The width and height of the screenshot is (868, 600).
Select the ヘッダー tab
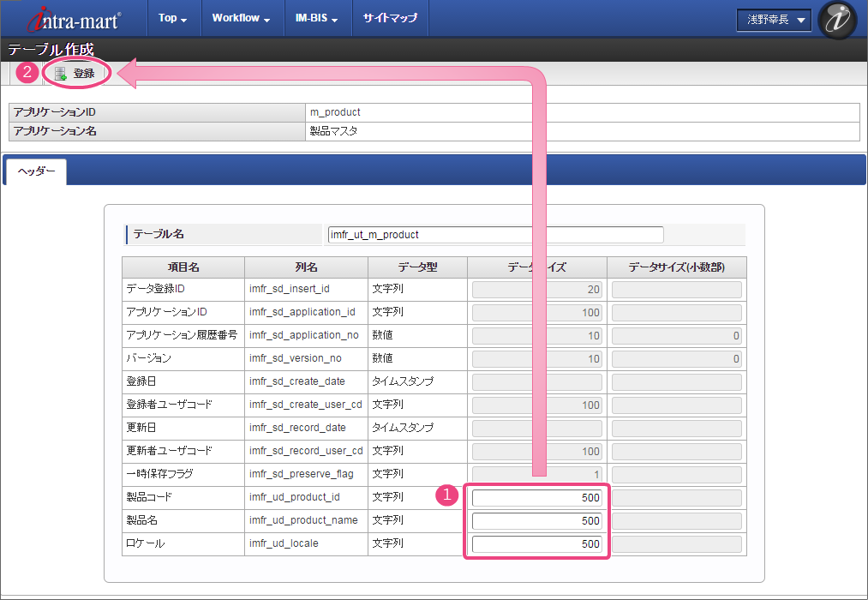(x=36, y=171)
